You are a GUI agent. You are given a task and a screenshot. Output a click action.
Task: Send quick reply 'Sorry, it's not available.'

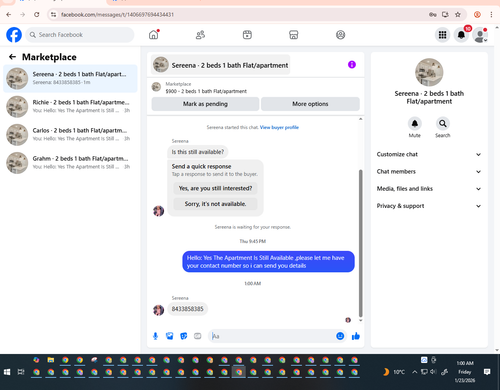point(215,204)
